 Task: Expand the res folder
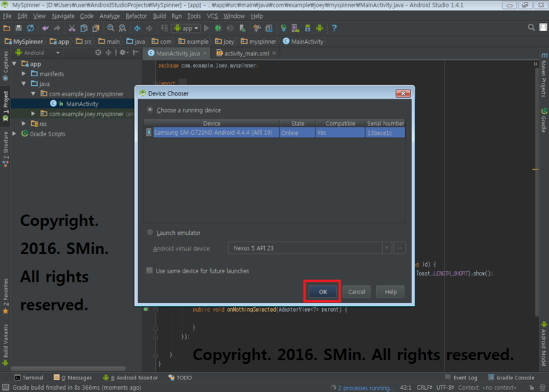(x=24, y=124)
